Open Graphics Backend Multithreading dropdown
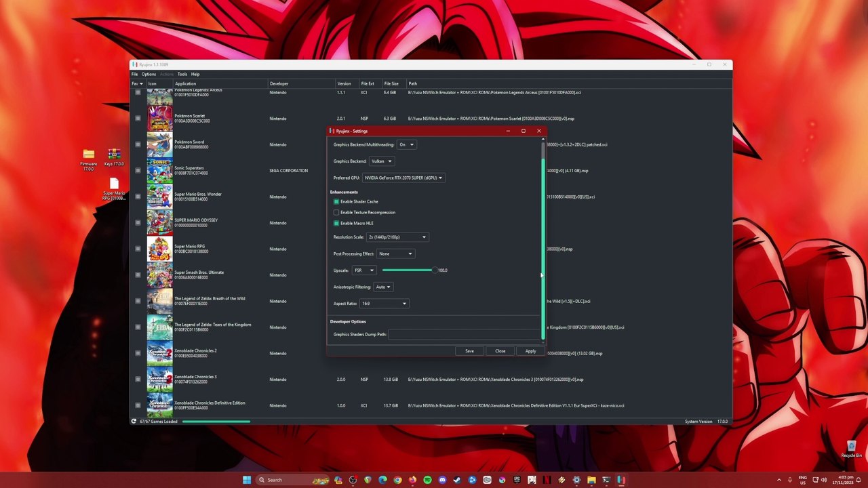The width and height of the screenshot is (868, 488). (x=406, y=144)
